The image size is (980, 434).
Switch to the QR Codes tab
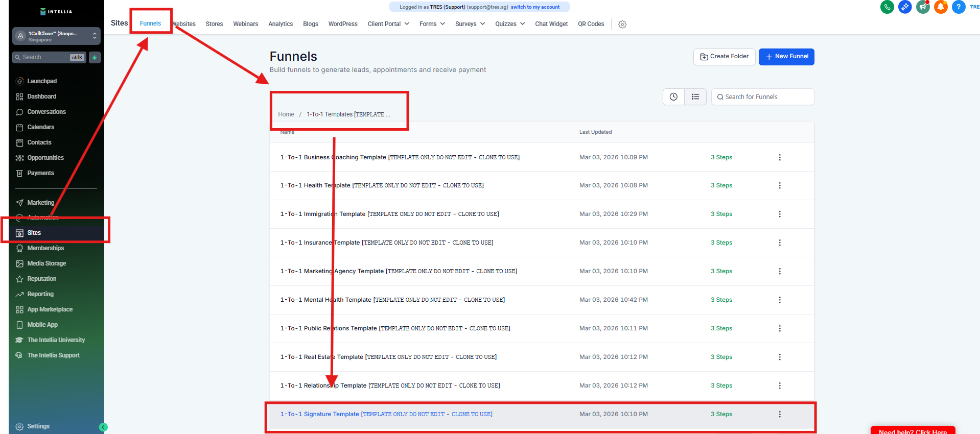click(x=591, y=24)
